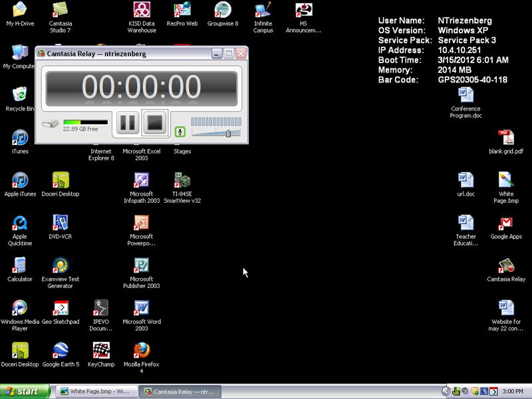Screen dimensions: 532x399
Task: Select the My Computer icon
Action: (x=19, y=57)
